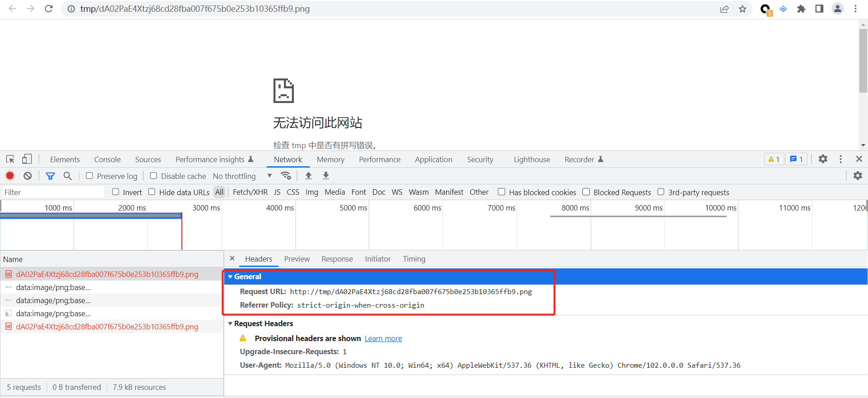Click the Learn more link
Viewport: 868px width, 398px height.
point(383,338)
